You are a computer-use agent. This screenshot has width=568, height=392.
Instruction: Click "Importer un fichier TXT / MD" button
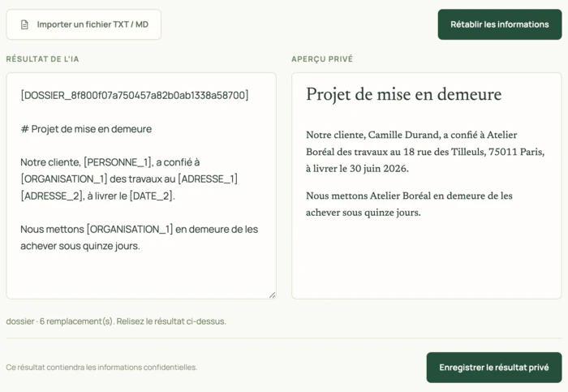(84, 24)
